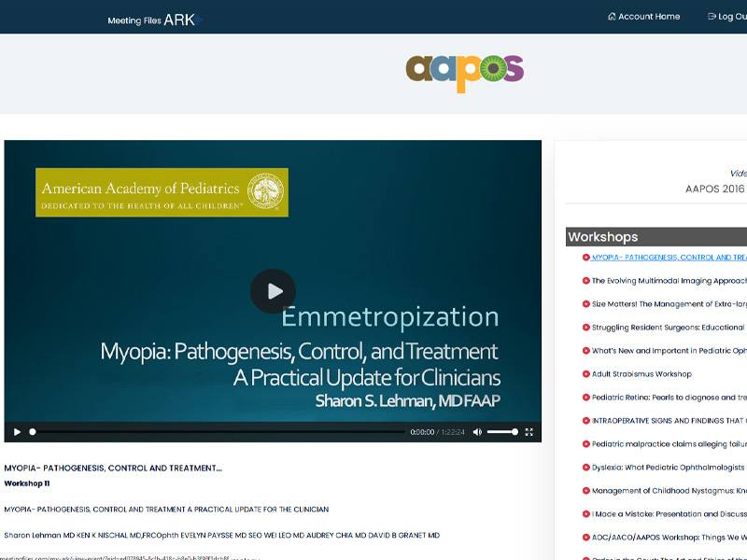Open The Evolving Multimodal Imaging Approach workshop
Viewport: 747px width, 560px height.
(669, 281)
